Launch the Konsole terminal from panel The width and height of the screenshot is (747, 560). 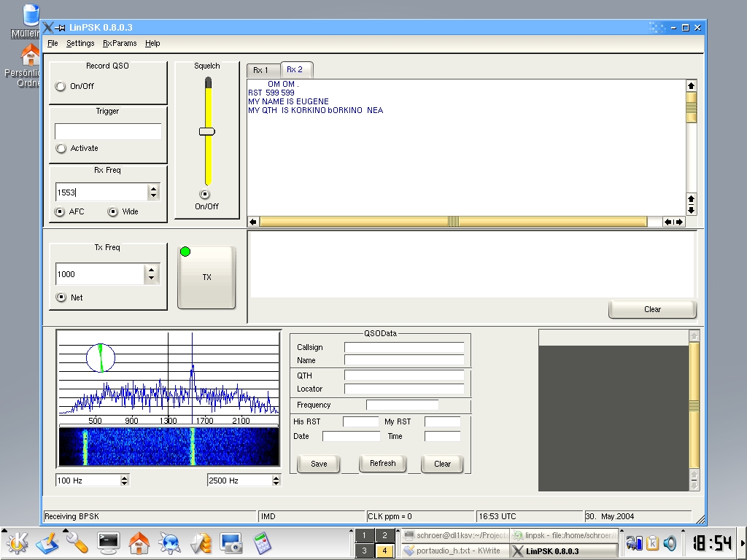109,542
